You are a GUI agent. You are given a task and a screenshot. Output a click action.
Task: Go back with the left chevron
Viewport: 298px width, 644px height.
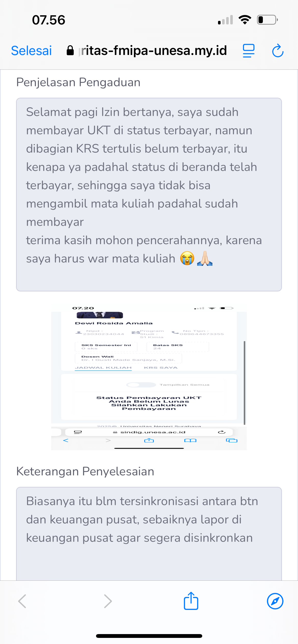click(x=22, y=601)
